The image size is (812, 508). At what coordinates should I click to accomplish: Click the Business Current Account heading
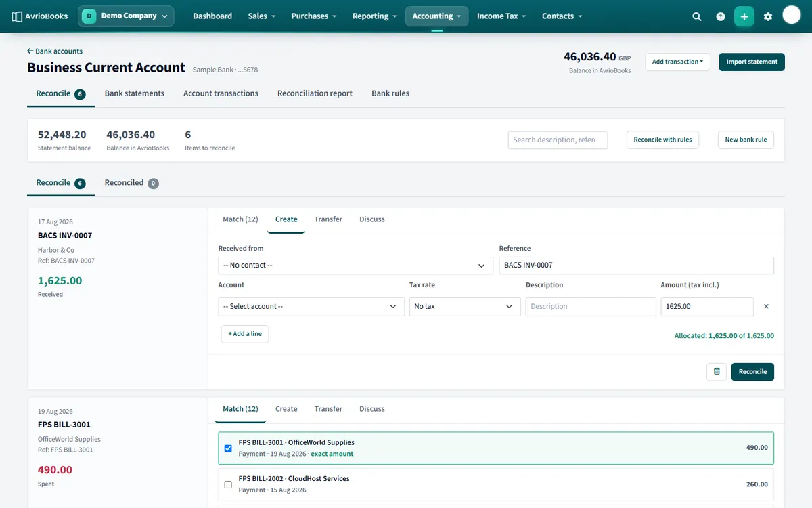point(106,68)
